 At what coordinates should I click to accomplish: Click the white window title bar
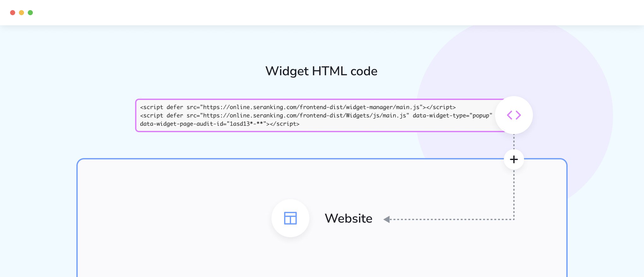click(x=322, y=13)
